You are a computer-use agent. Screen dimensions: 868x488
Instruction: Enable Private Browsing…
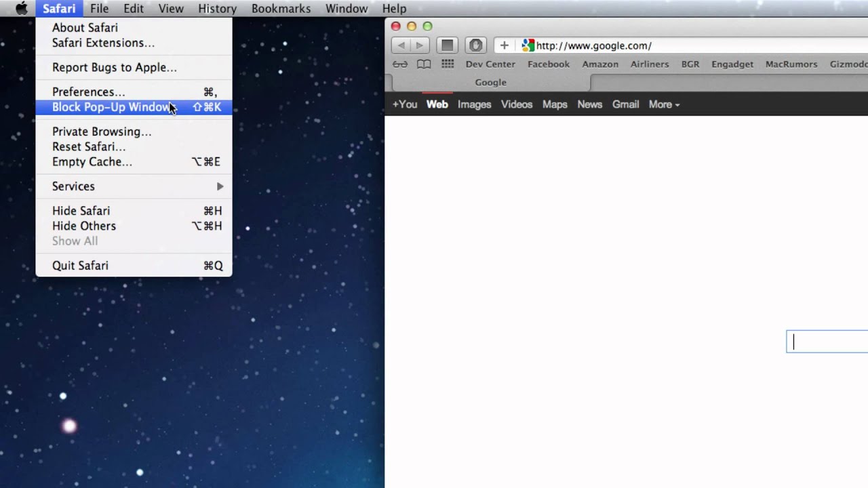(134, 131)
